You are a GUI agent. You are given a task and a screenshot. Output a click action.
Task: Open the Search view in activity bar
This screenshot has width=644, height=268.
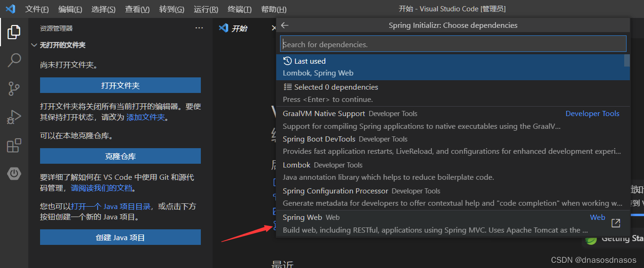(14, 60)
